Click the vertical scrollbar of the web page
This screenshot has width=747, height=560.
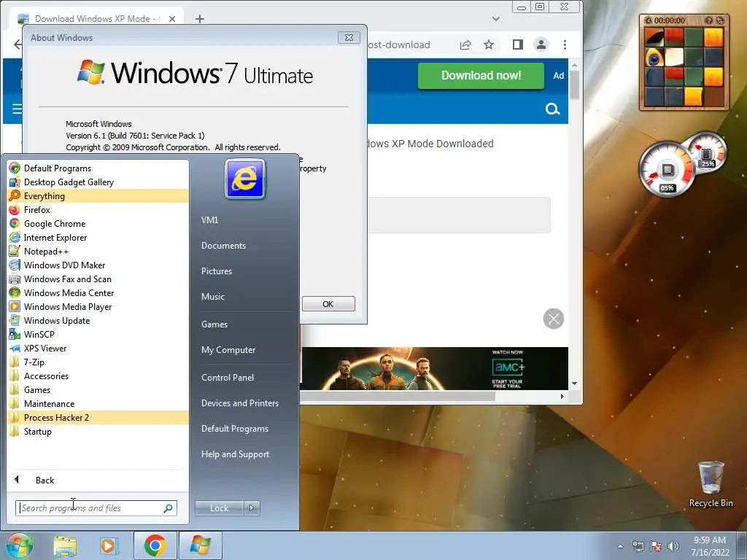coord(574,85)
